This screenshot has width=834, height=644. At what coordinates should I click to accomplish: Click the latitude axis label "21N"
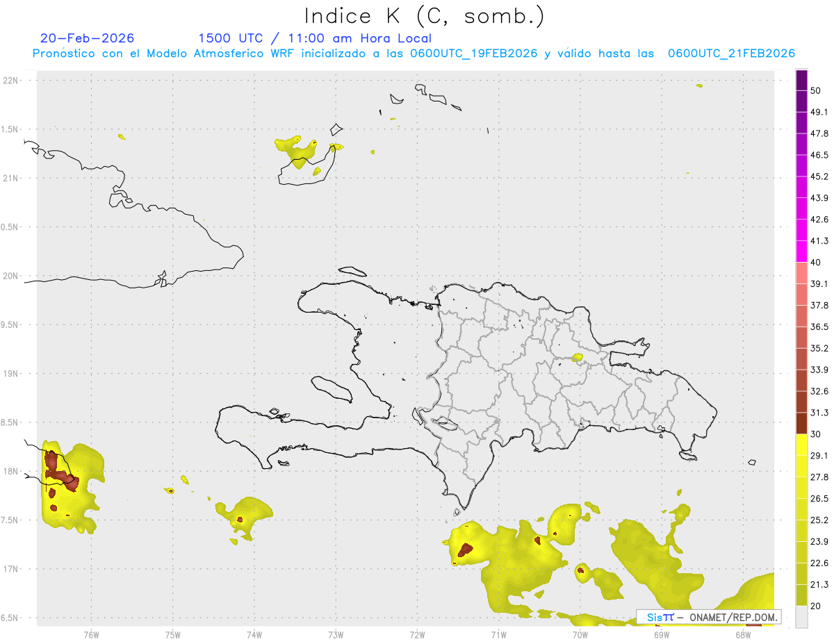(10, 178)
